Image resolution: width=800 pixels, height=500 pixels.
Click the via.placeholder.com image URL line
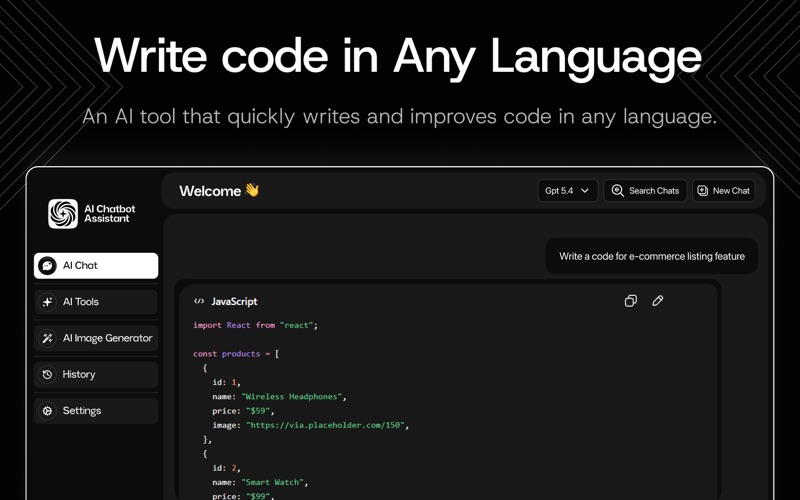(x=311, y=425)
